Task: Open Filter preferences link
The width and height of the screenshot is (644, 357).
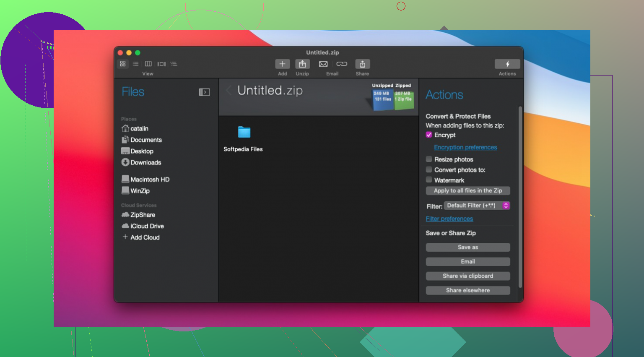Action: (449, 219)
